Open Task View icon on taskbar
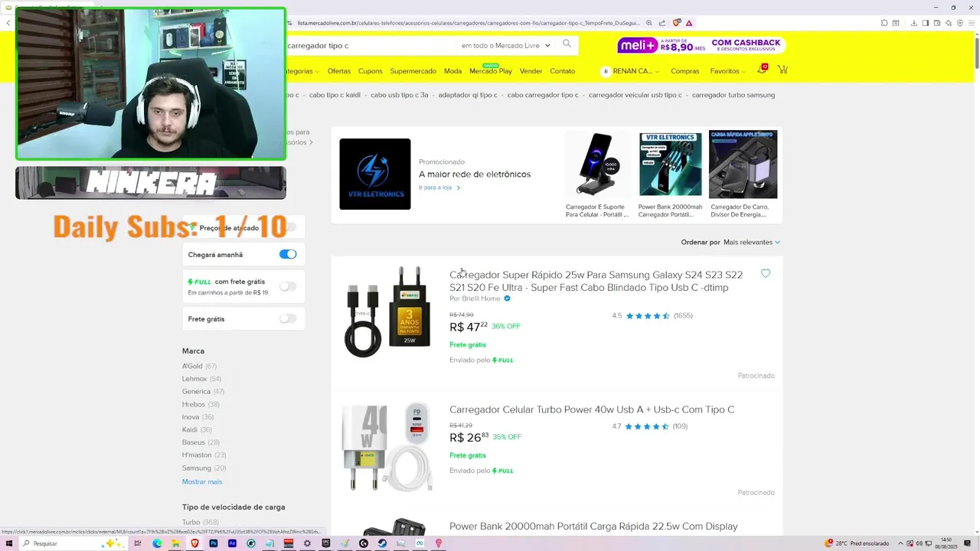 [138, 543]
